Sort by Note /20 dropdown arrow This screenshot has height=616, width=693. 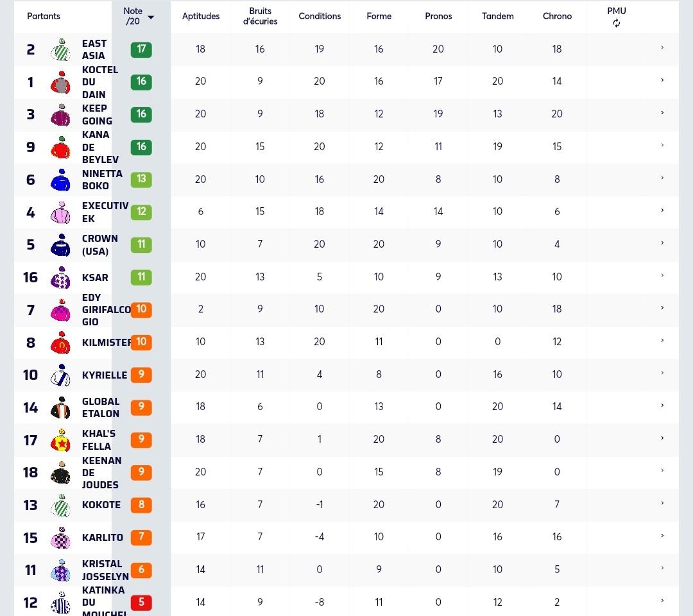[x=151, y=17]
